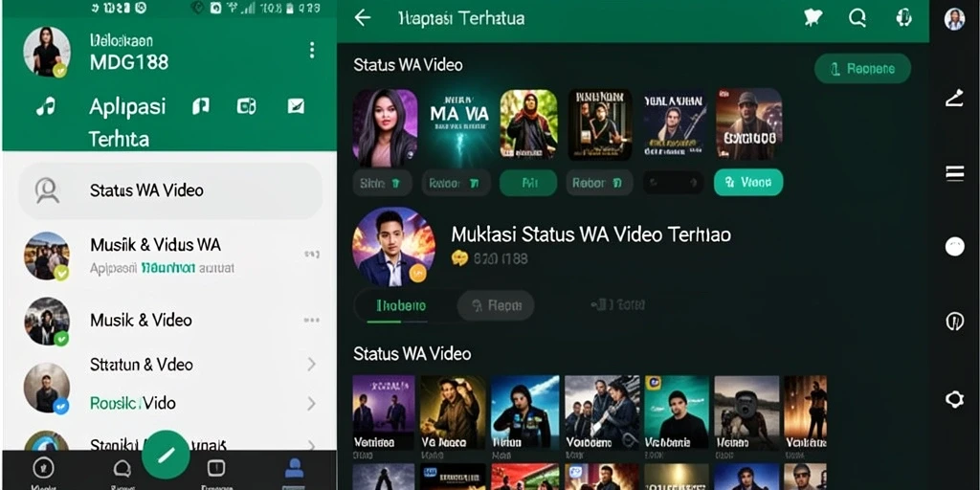Viewport: 980px width, 490px height.
Task: Open the blue-sky hooded man video
Action: (x=525, y=412)
